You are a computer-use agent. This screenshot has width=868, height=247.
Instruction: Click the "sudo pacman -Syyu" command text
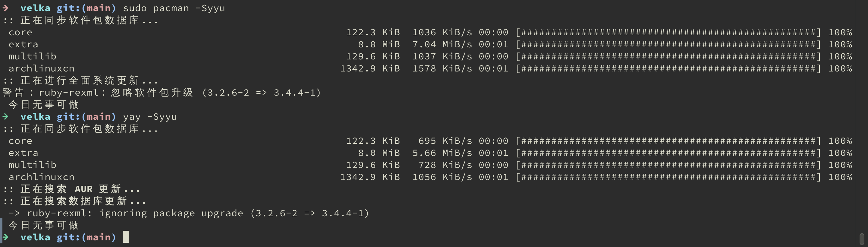174,8
